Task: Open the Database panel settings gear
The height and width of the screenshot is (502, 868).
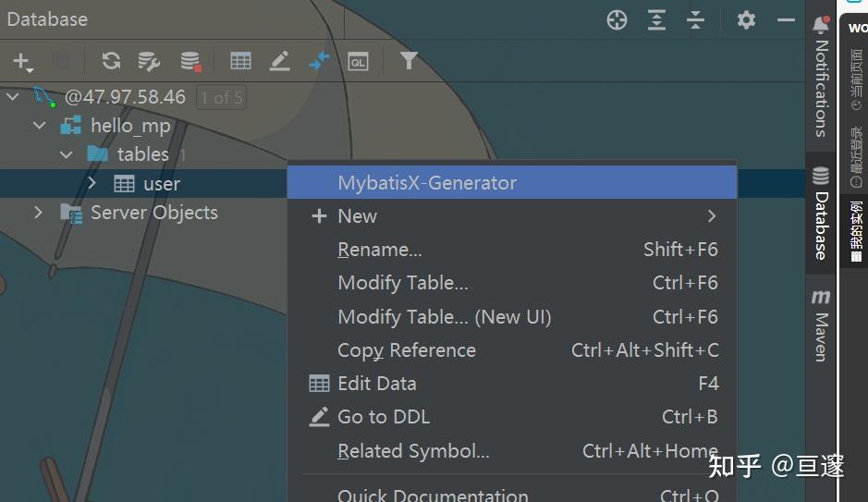Action: tap(746, 19)
